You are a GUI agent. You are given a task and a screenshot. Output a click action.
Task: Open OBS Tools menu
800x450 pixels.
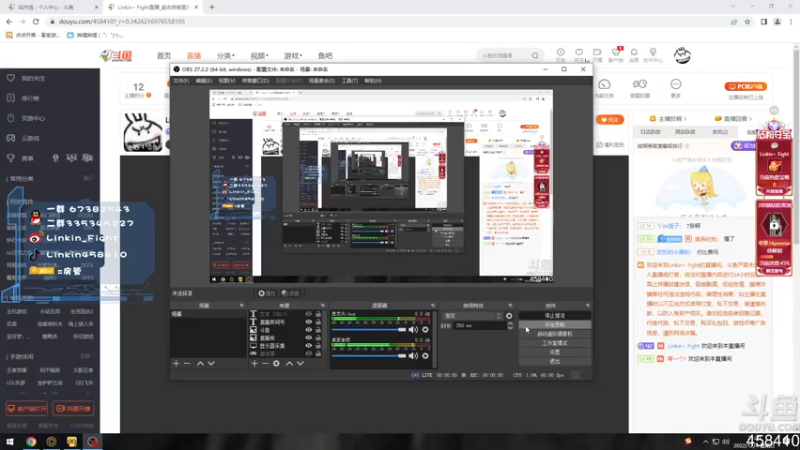tap(349, 81)
